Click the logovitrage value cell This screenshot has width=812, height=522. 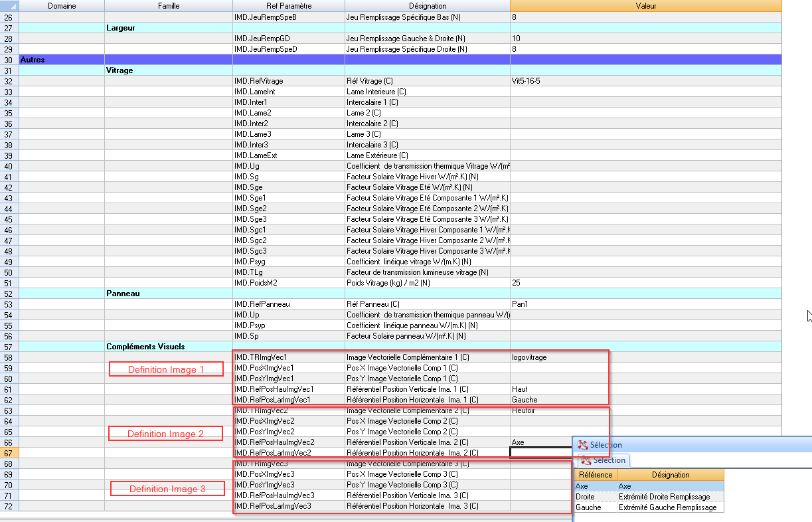click(558, 357)
